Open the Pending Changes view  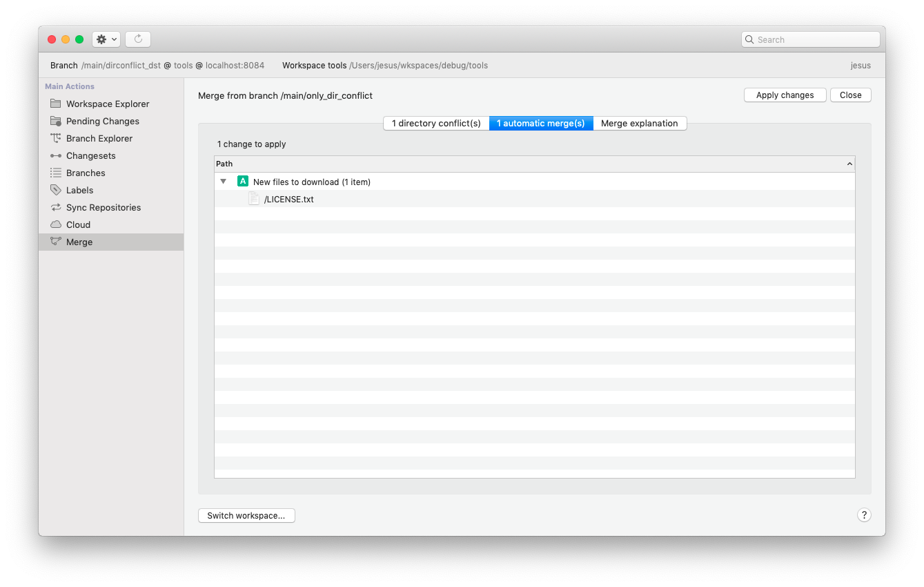click(101, 121)
